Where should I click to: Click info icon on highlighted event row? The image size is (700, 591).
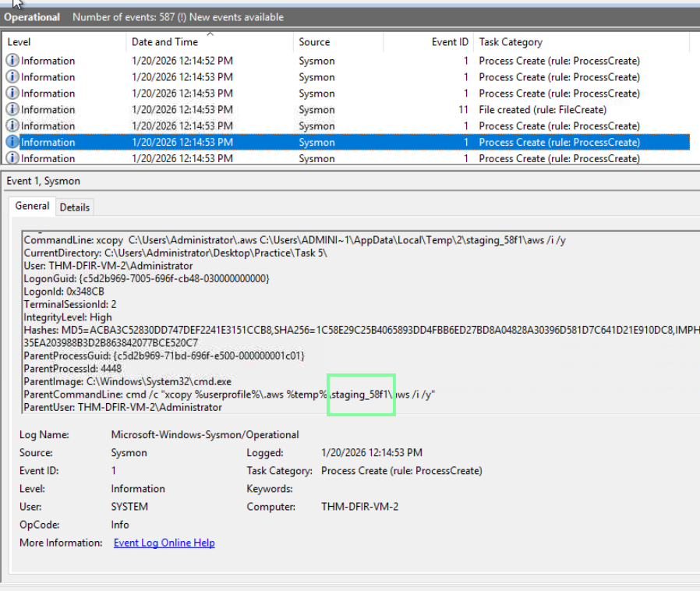12,143
